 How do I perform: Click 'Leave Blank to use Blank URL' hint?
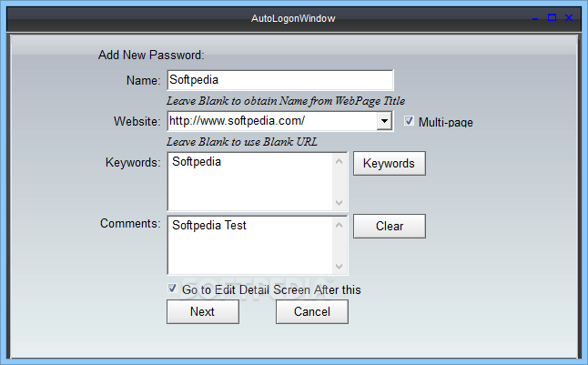tap(242, 142)
